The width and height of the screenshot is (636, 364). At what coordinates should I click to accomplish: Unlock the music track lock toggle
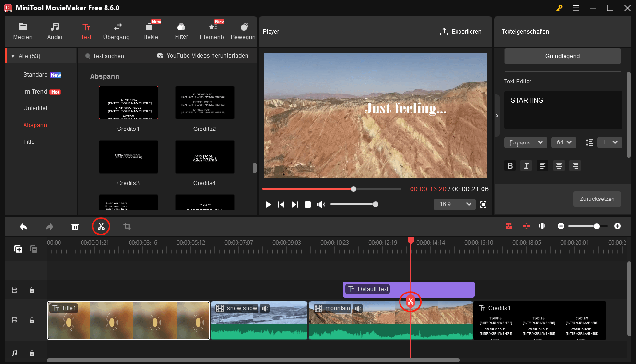(x=32, y=352)
